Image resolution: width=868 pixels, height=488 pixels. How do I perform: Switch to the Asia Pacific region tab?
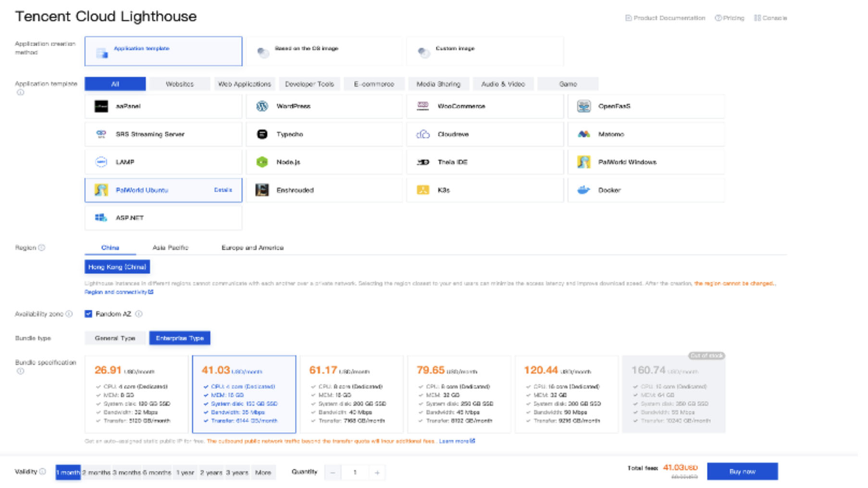[x=171, y=247]
